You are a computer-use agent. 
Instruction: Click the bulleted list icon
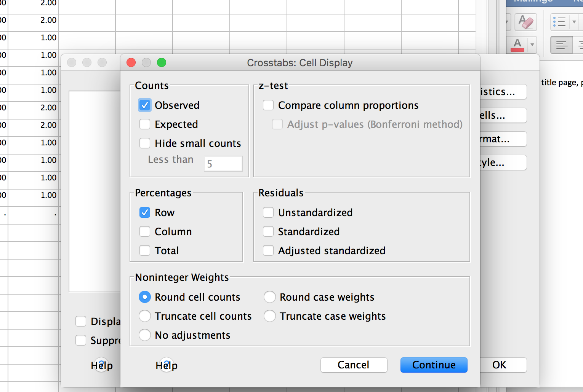click(x=559, y=22)
